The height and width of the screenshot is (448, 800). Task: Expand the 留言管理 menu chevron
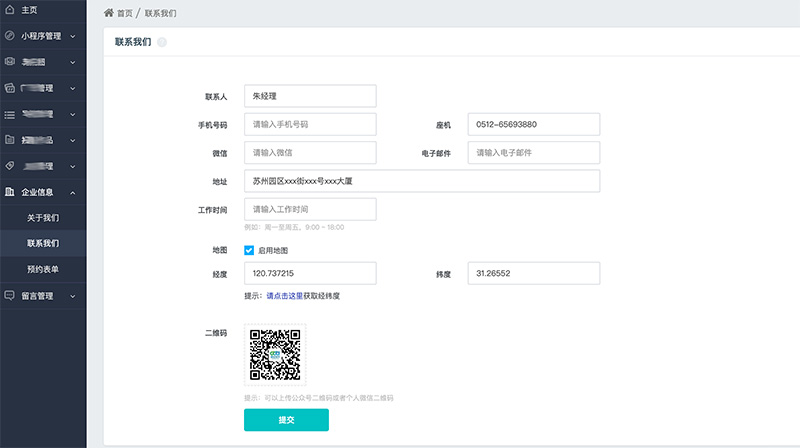click(73, 296)
